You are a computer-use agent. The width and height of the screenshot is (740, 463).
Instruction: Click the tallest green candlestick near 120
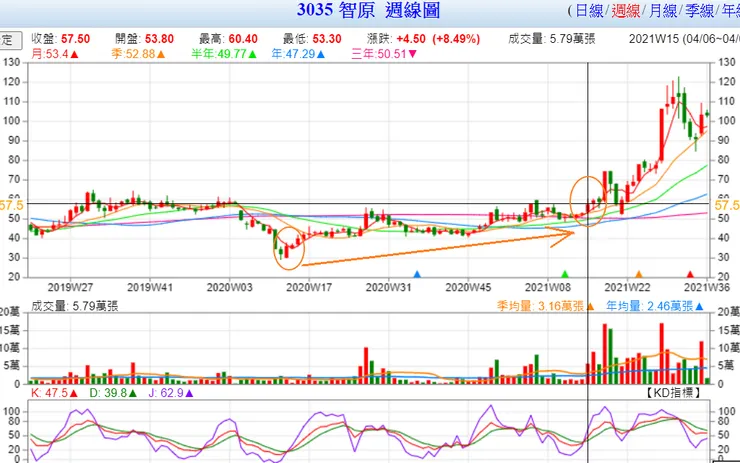(x=679, y=95)
